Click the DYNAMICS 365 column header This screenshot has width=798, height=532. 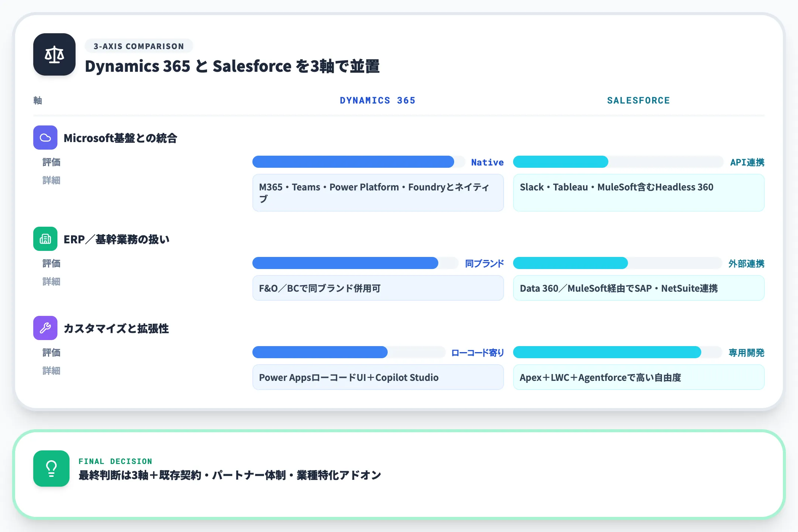coord(378,101)
